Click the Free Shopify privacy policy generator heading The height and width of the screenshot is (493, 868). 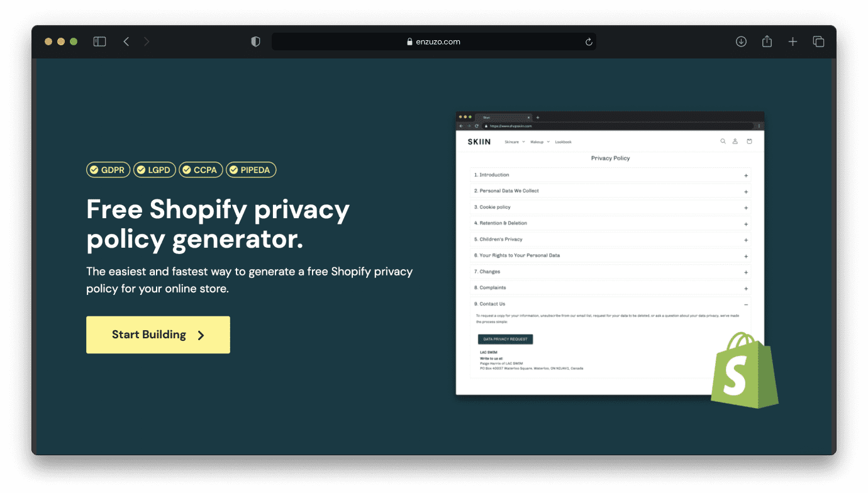(218, 224)
